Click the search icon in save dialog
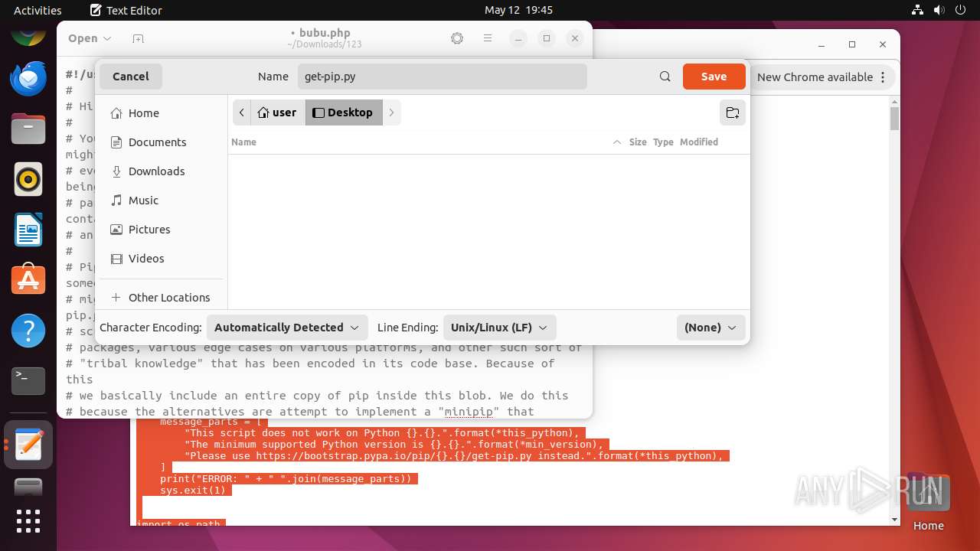This screenshot has height=551, width=980. click(x=665, y=77)
